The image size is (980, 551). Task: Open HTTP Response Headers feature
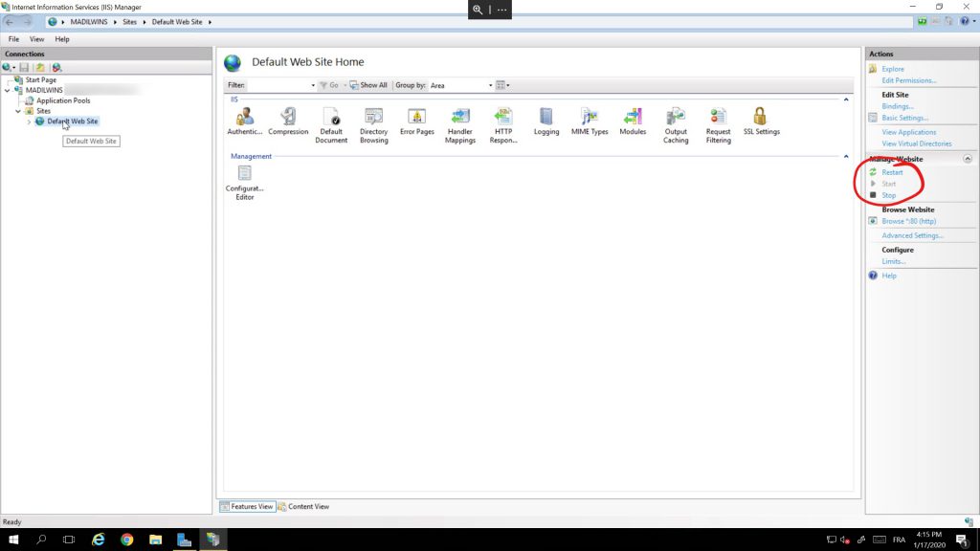(503, 125)
